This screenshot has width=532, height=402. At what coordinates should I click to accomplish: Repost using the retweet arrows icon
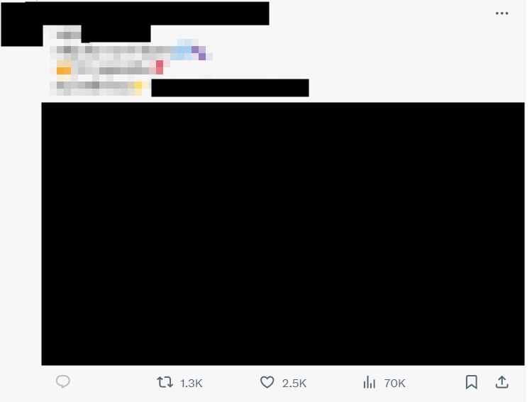coord(165,382)
